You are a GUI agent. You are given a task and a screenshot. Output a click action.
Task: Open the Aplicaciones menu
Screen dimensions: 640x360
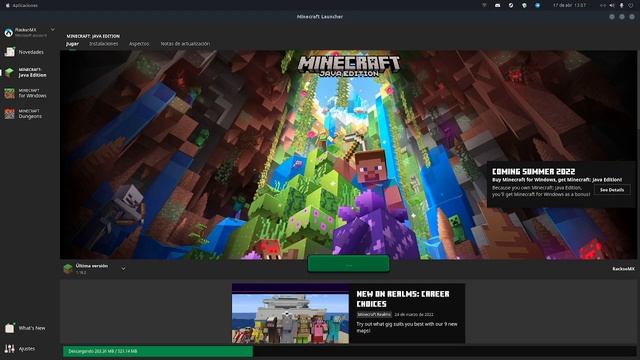click(22, 5)
